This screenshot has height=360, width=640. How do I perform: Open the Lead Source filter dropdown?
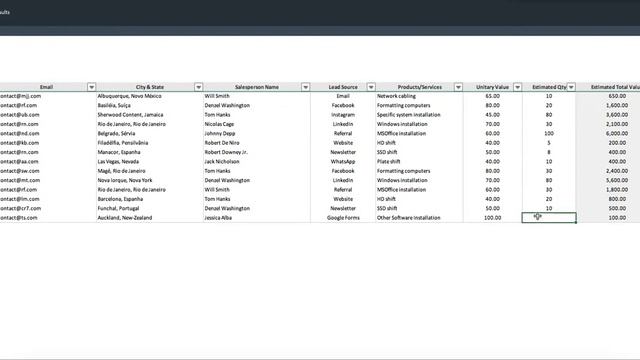click(371, 87)
